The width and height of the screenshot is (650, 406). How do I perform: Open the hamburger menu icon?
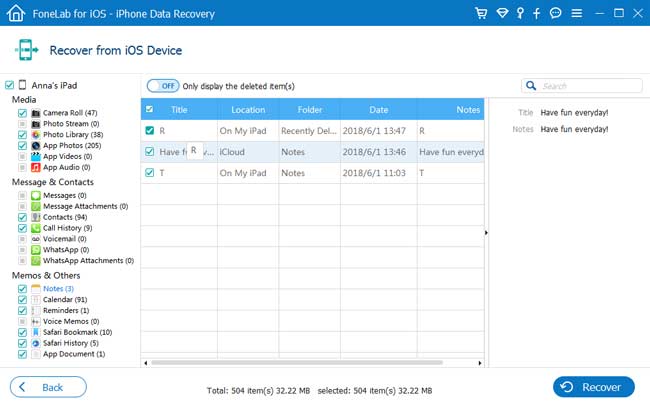577,13
